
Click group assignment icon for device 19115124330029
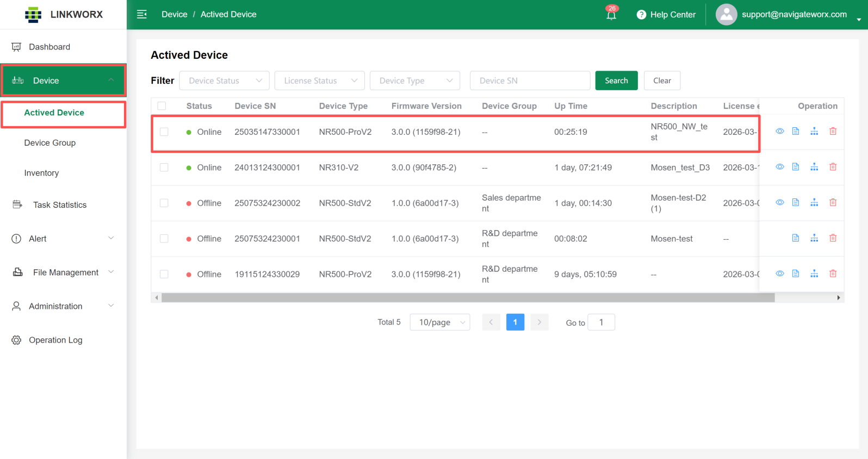point(814,274)
